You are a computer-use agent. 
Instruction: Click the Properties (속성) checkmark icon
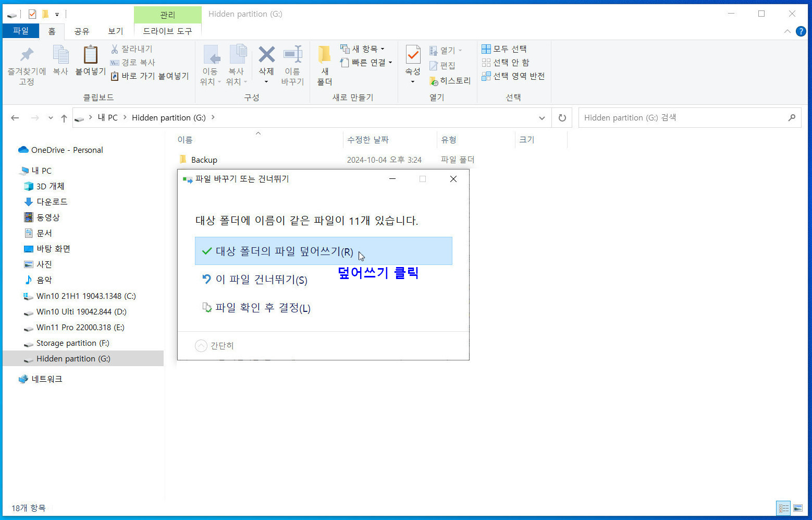coord(413,54)
